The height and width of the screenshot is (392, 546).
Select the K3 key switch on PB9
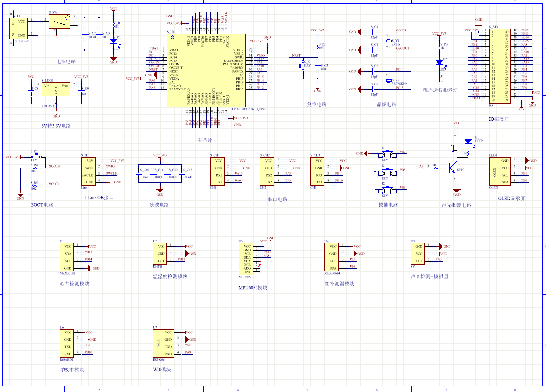click(x=387, y=190)
